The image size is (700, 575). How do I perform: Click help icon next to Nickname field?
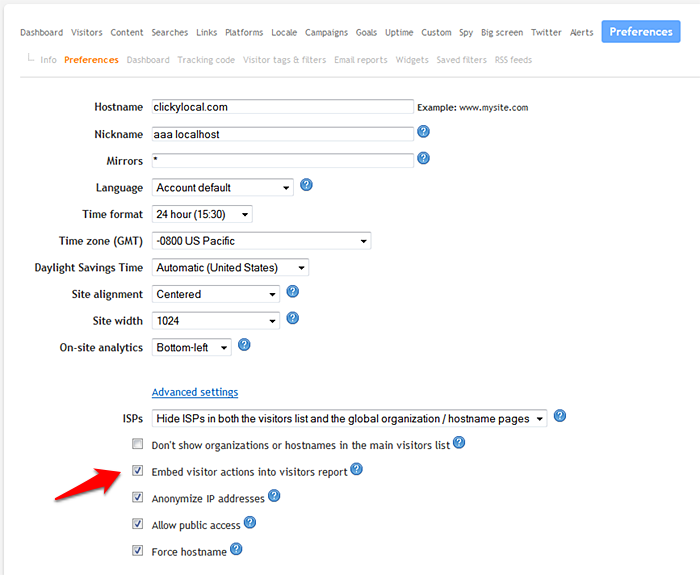424,132
